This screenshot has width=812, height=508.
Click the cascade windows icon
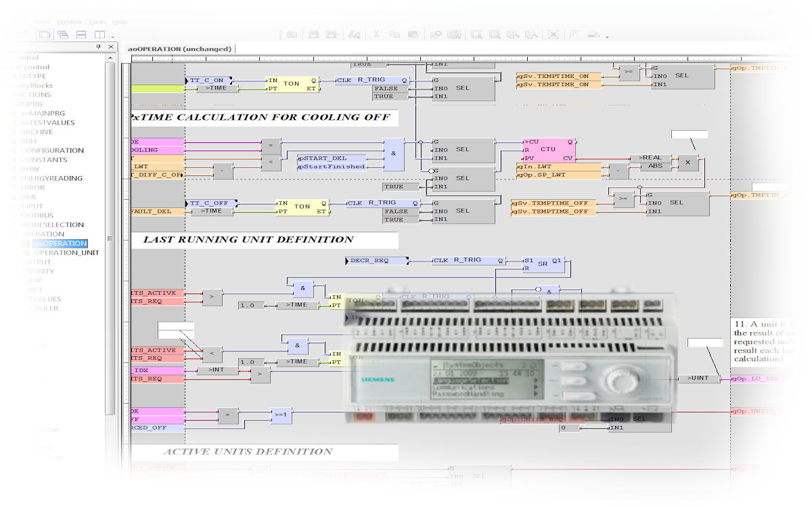[x=63, y=35]
